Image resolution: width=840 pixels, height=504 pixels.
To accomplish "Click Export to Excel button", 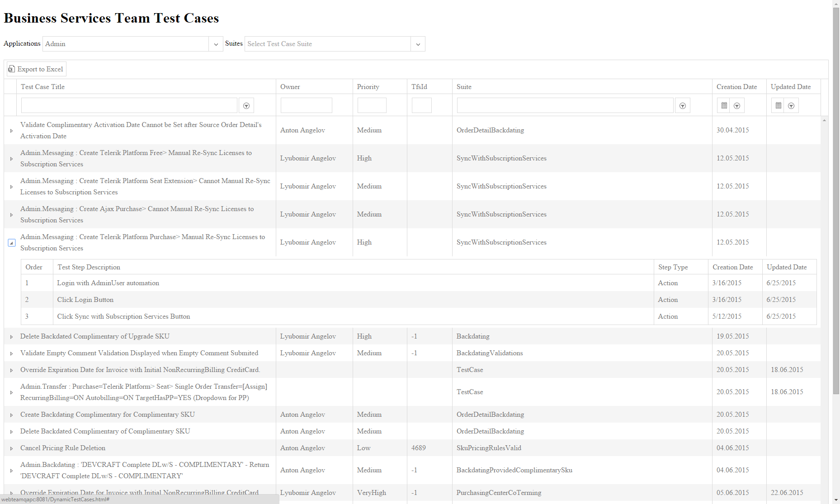I will [x=36, y=69].
